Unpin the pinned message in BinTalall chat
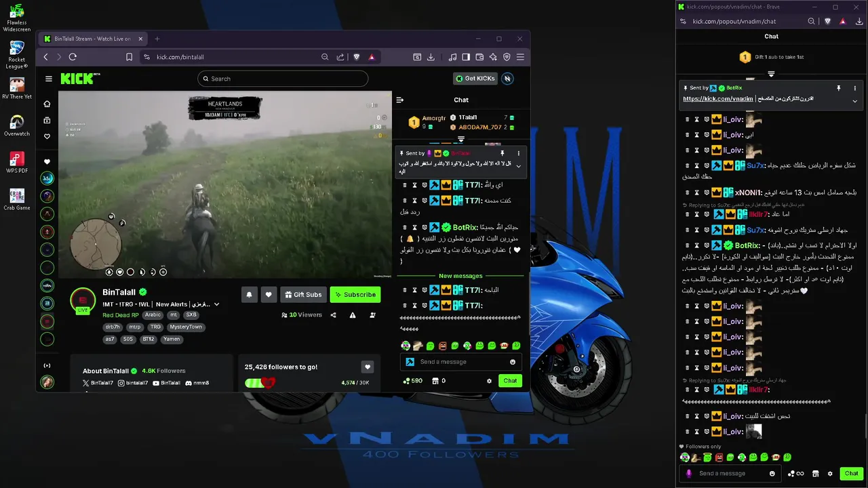The width and height of the screenshot is (868, 488). click(x=502, y=153)
